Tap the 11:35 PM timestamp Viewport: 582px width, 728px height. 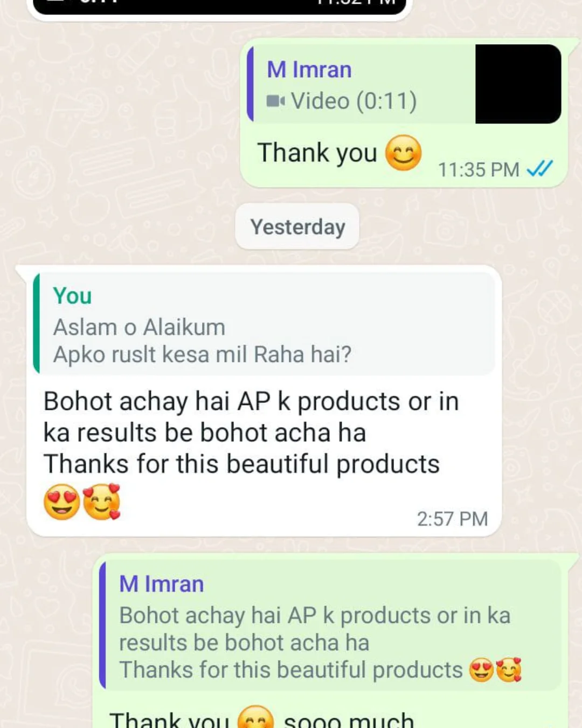[x=478, y=170]
